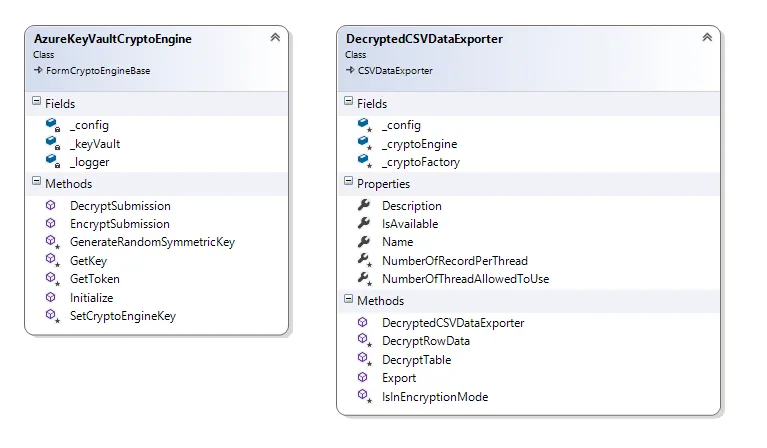Viewport: 767px width, 448px height.
Task: Select the _keyVault field name
Action: 95,144
